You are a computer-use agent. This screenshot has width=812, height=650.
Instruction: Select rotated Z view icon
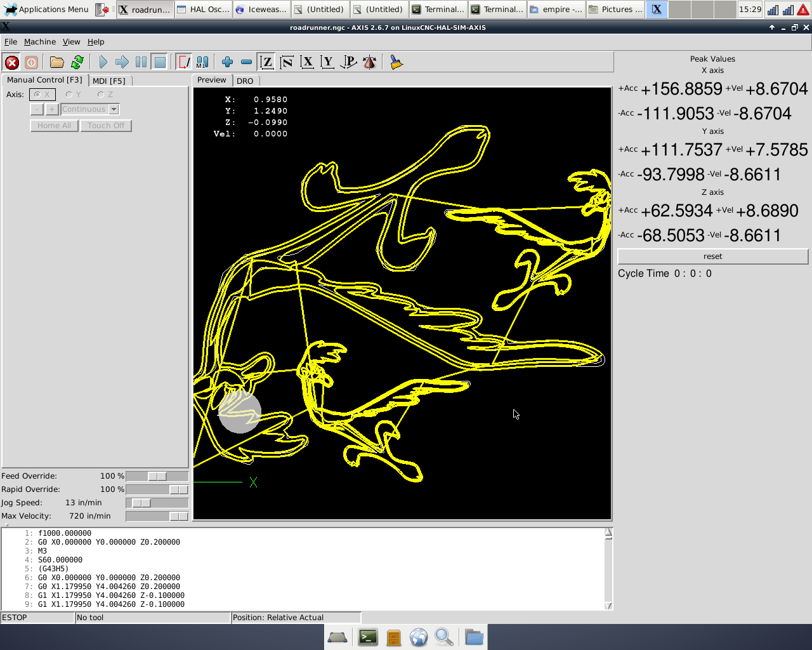(x=287, y=62)
